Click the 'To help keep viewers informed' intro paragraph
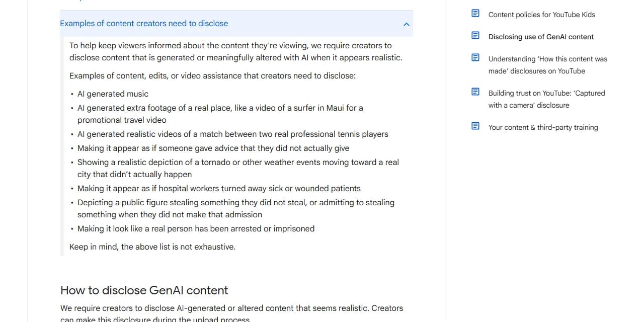Viewport: 644px width, 322px height. 236,51
